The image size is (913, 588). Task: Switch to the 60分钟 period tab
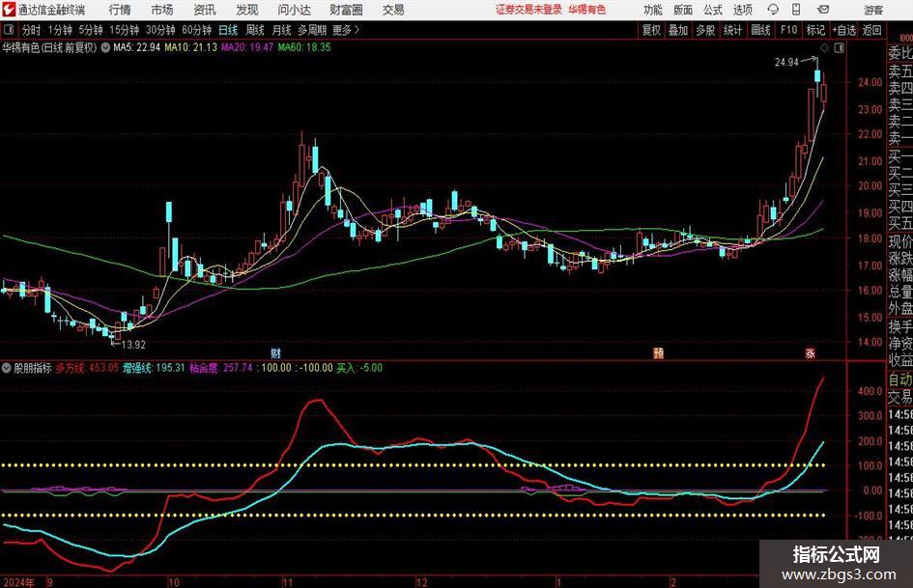point(196,30)
